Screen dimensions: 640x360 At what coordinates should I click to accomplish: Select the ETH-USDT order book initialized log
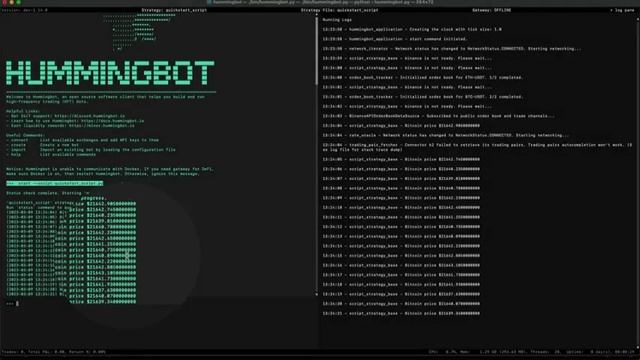tap(422, 78)
